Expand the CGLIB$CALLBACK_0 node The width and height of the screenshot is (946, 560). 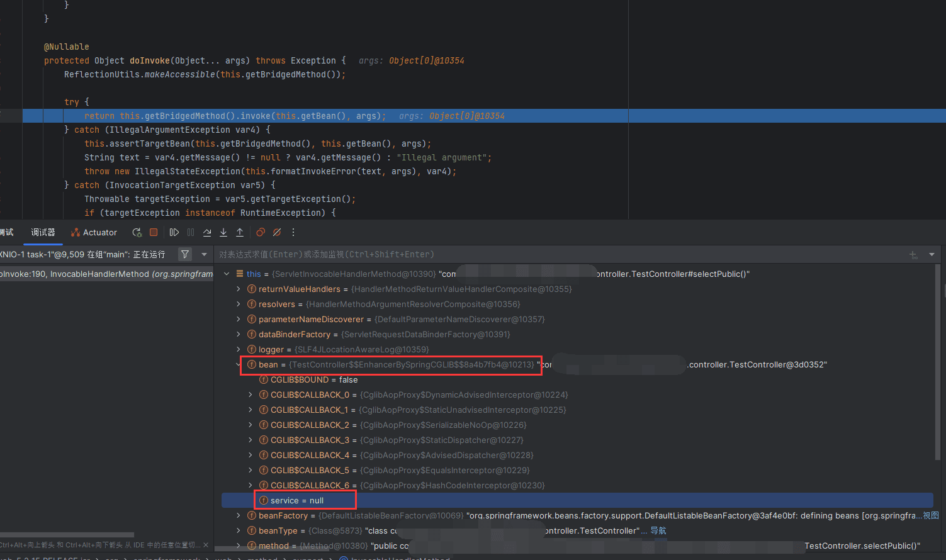[x=251, y=395]
